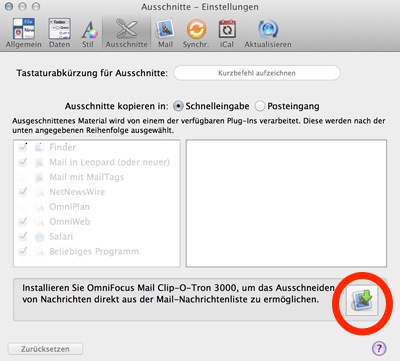Select the Posteingang radio button
Screen dimensions: 403x361
260,106
